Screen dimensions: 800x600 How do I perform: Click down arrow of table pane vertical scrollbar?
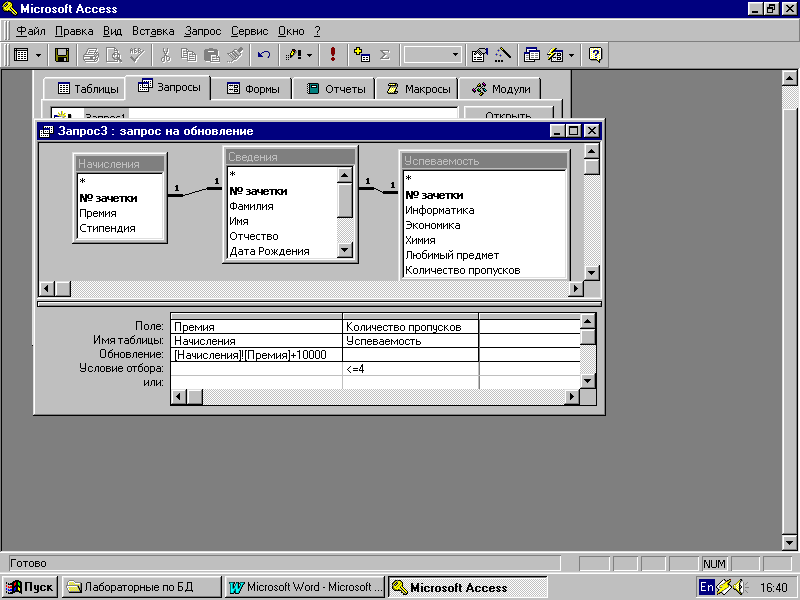[591, 272]
